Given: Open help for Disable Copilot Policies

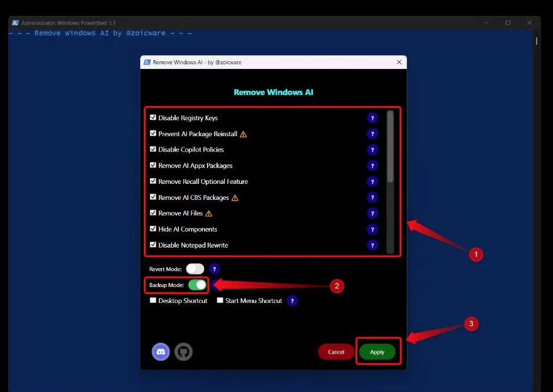Looking at the screenshot, I should 373,150.
